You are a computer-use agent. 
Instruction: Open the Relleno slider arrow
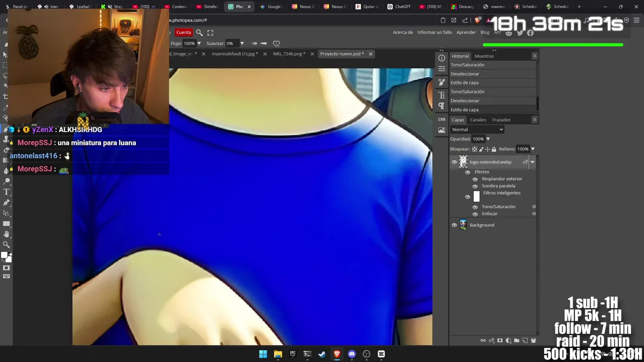tap(532, 149)
